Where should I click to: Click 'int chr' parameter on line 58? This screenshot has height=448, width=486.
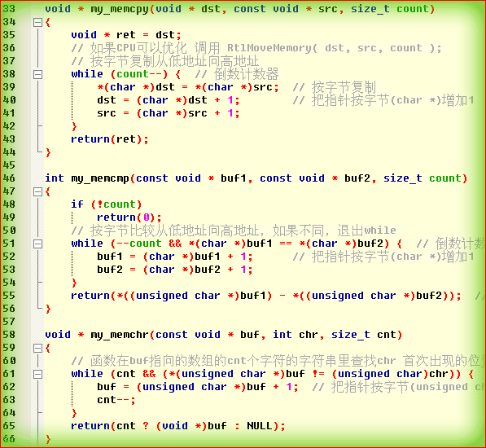(x=296, y=335)
